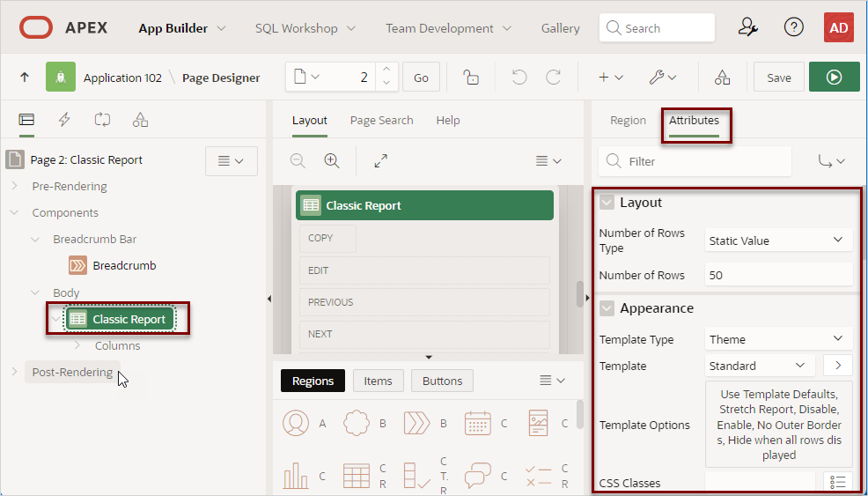This screenshot has width=868, height=496.
Task: Click the green Application 102 rocket icon
Action: [61, 78]
